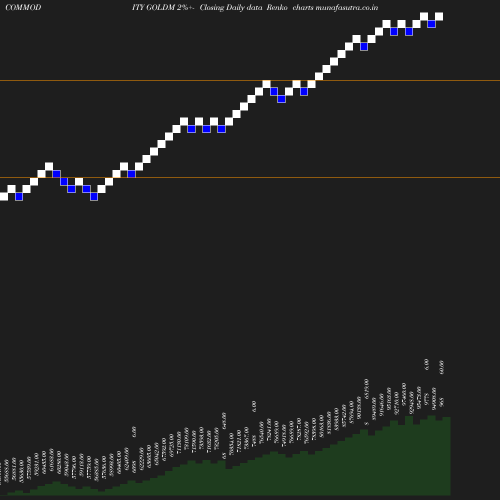Click the "Renko" word in chart title
Viewport: 500px width, 500px height.
click(277, 7)
